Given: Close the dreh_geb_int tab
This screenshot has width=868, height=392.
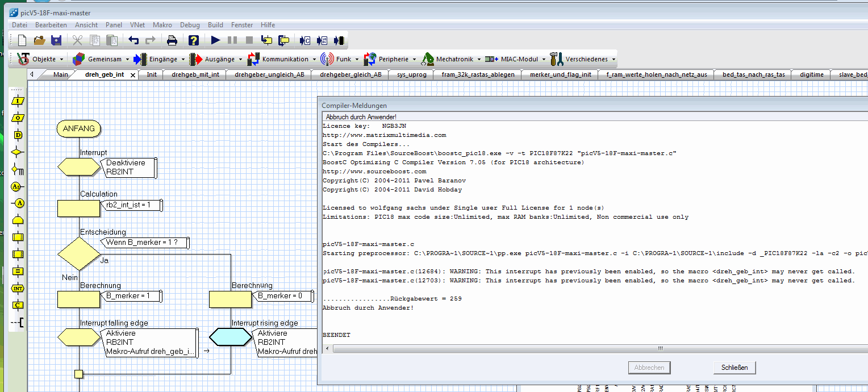Looking at the screenshot, I should tap(133, 75).
